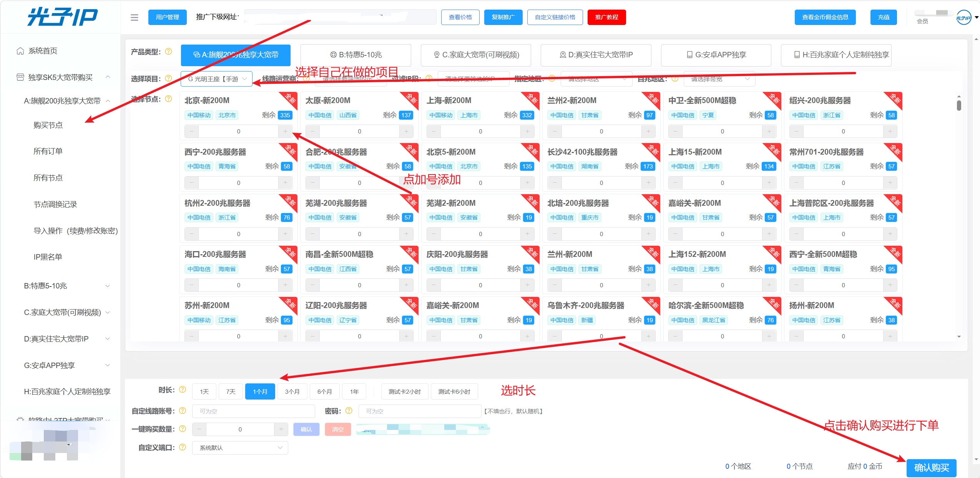Select 1天 duration option
This screenshot has height=478, width=980.
pyautogui.click(x=204, y=391)
